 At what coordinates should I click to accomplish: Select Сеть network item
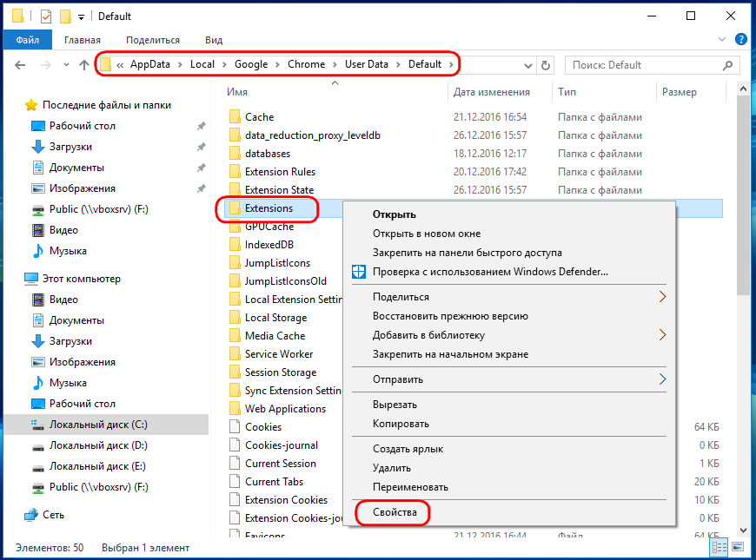pos(53,515)
